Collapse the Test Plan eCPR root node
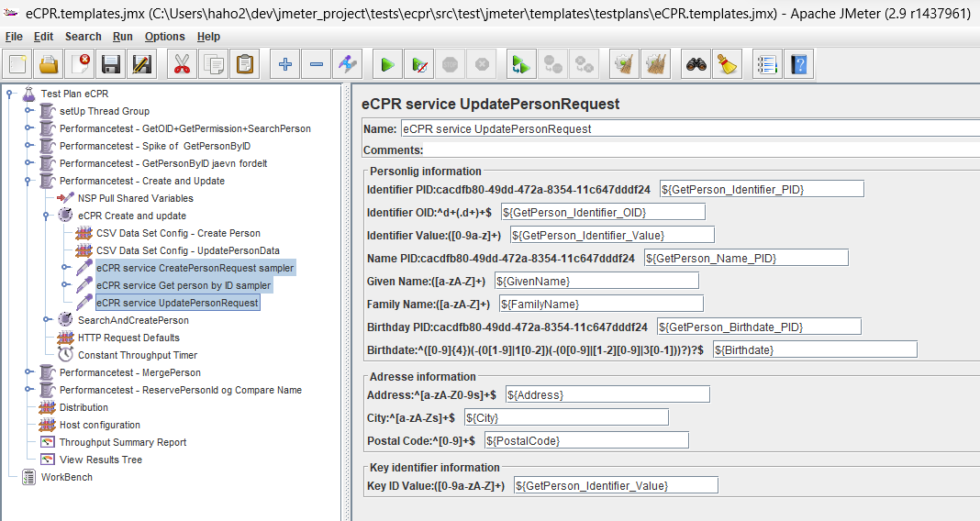Viewport: 980px width, 521px height. 11,94
